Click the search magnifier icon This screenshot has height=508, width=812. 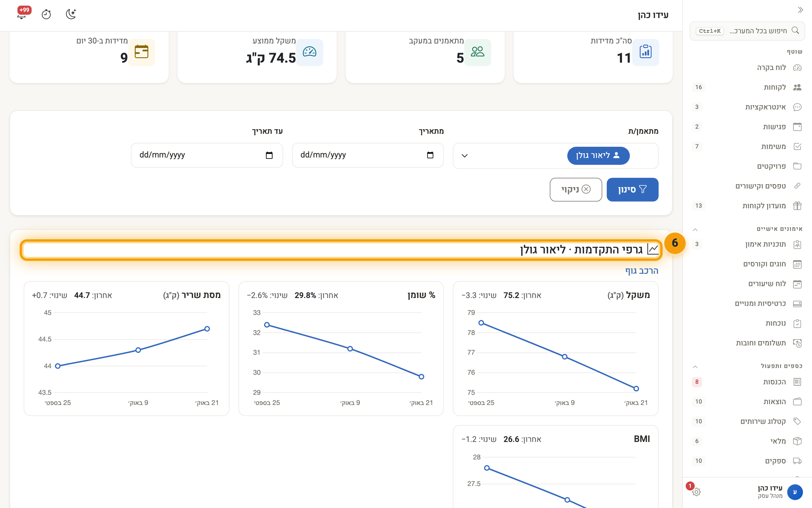point(795,30)
